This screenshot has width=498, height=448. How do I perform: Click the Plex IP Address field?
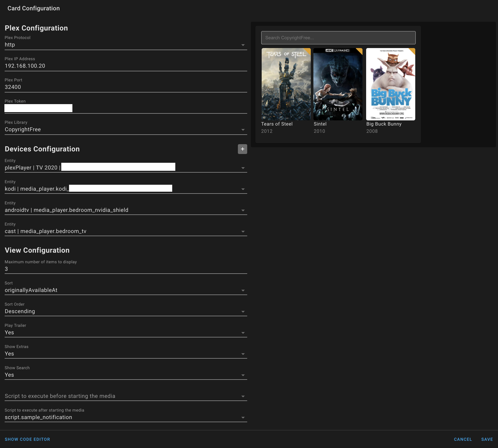(126, 66)
